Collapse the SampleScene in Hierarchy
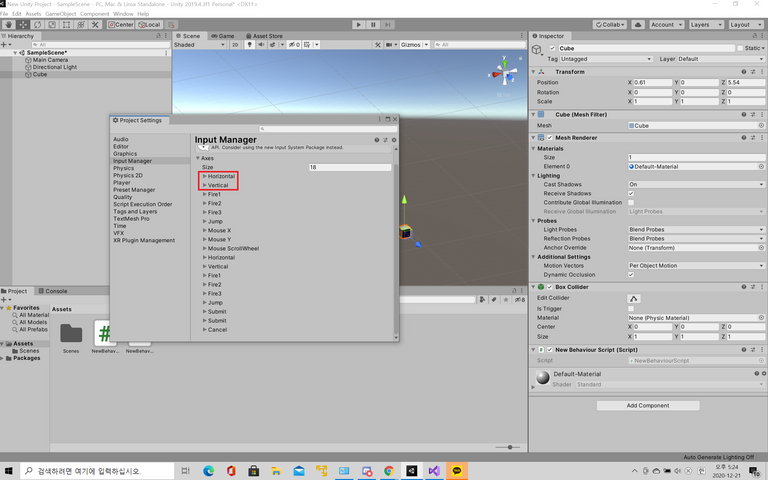The height and width of the screenshot is (480, 768). coord(15,52)
